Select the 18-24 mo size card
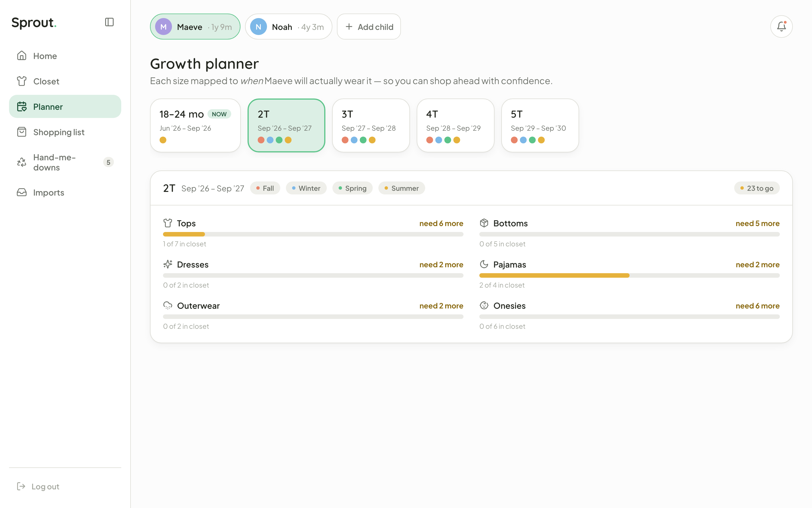This screenshot has width=812, height=508. pos(195,125)
